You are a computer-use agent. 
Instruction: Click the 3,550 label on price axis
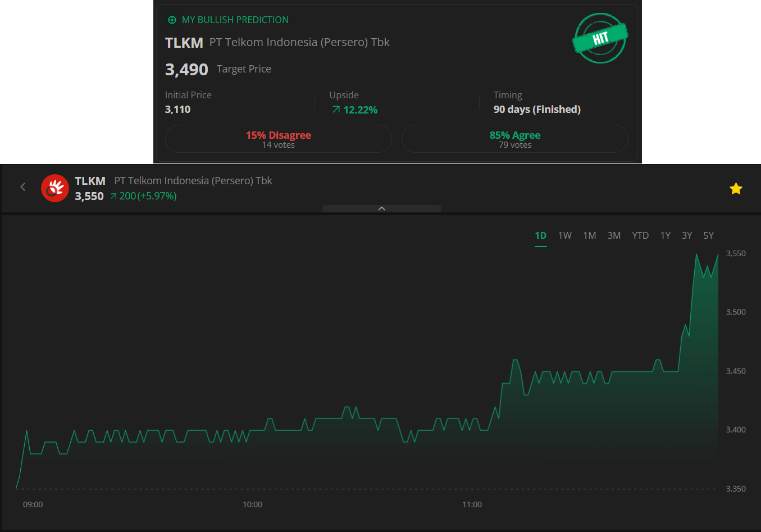736,253
